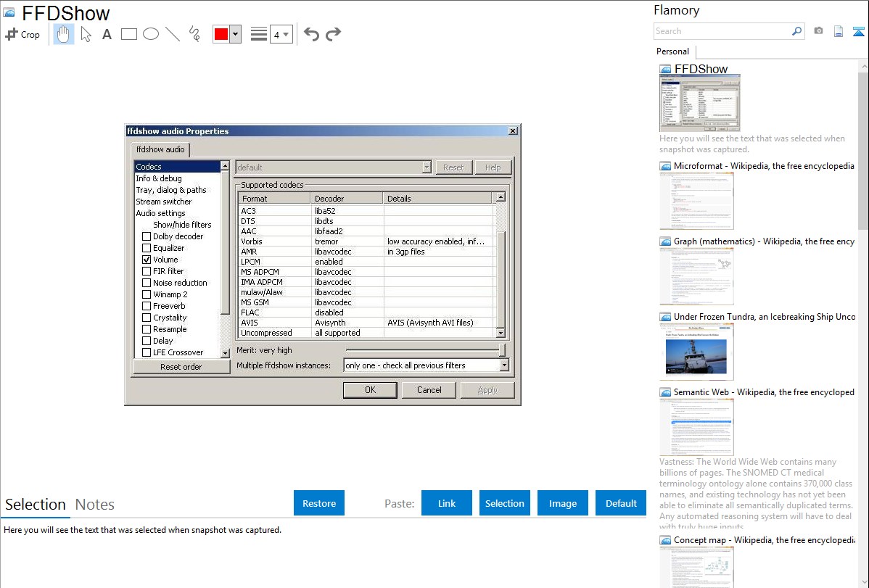Open the Under Frozen Tundra snapshot thumbnail
869x588 pixels.
tap(696, 352)
